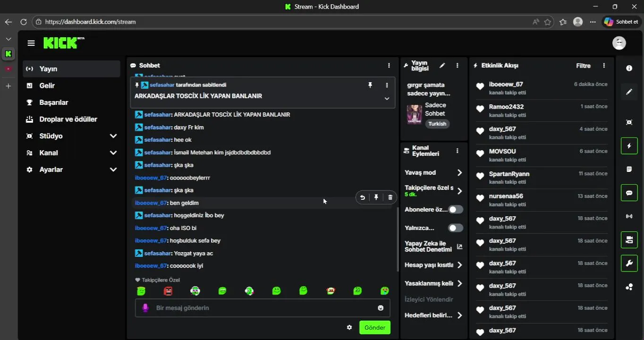Open chat settings gear beside Gönder
The height and width of the screenshot is (340, 644).
[x=349, y=327]
